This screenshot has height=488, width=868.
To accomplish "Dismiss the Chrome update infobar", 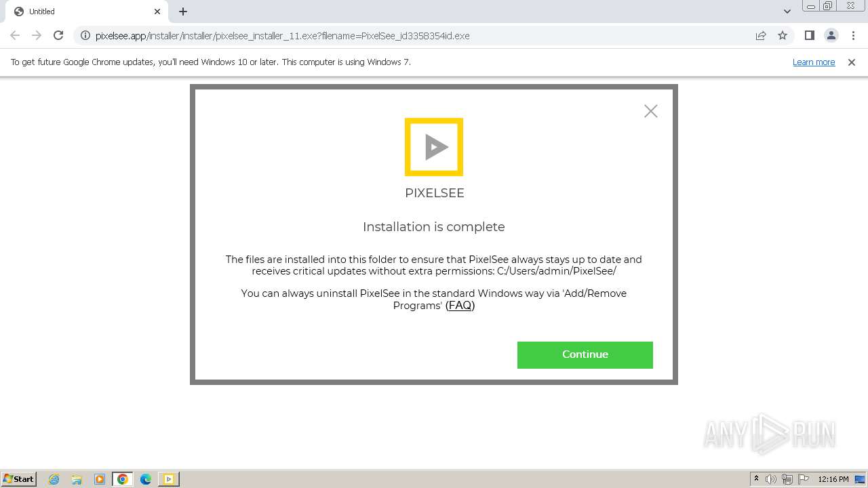I will click(x=852, y=62).
